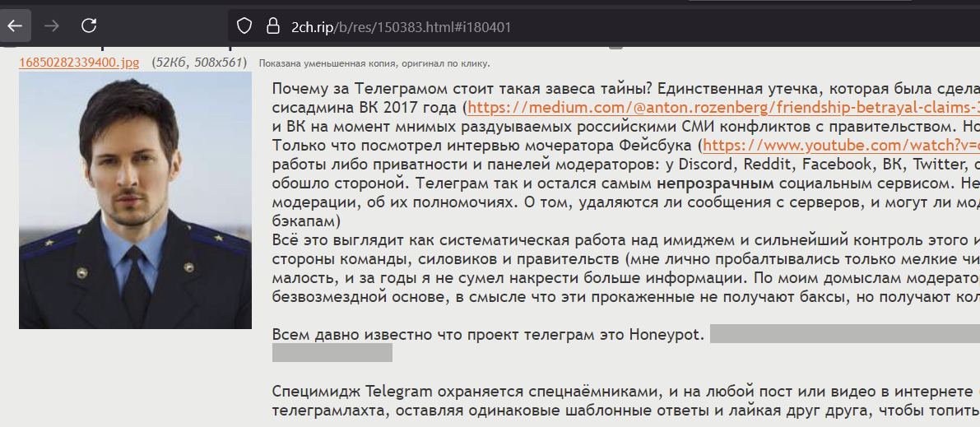Image resolution: width=980 pixels, height=427 pixels.
Task: Reveal the short grey spoiler block below
Action: [332, 353]
